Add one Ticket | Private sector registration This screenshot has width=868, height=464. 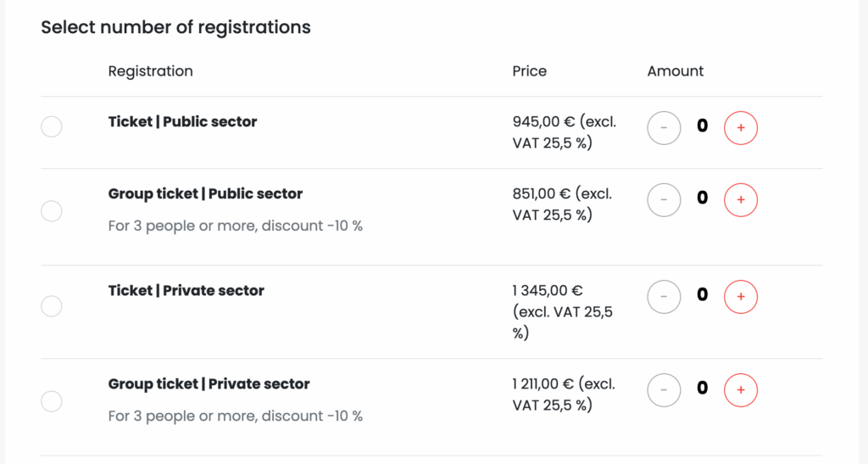pyautogui.click(x=740, y=297)
